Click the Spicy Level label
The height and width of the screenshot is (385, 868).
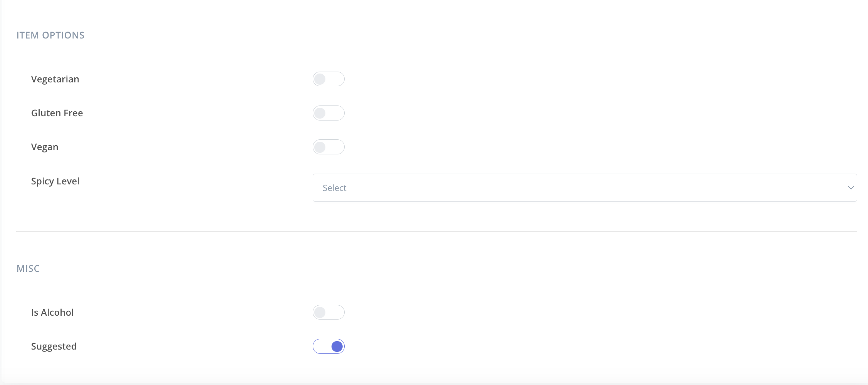pyautogui.click(x=55, y=181)
